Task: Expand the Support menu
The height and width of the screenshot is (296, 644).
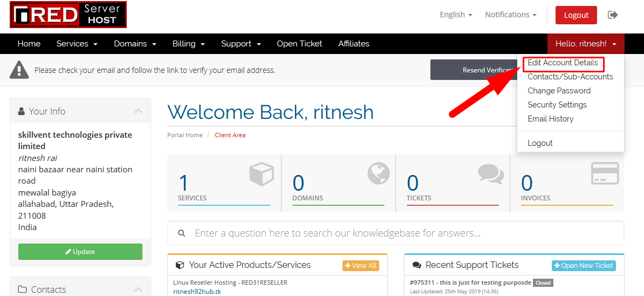Action: tap(241, 44)
